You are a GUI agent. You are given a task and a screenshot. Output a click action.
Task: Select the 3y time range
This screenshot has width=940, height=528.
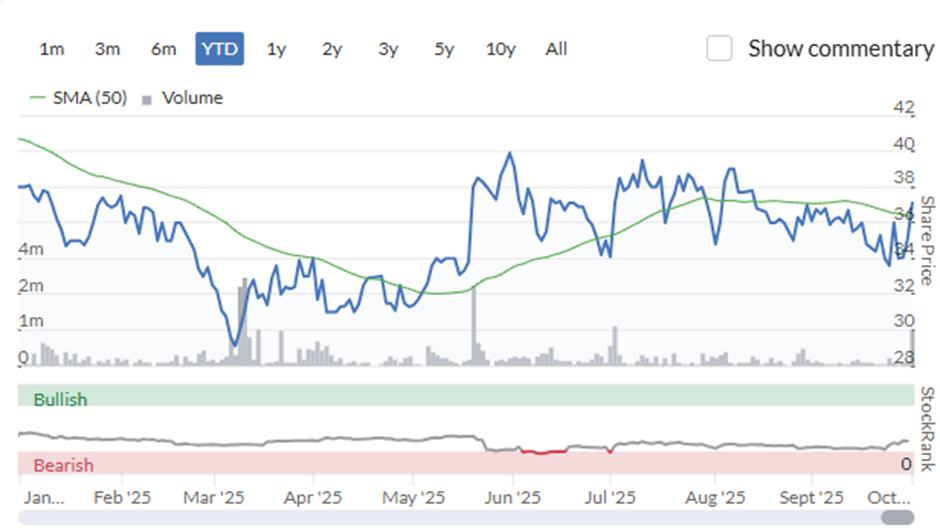coord(388,49)
